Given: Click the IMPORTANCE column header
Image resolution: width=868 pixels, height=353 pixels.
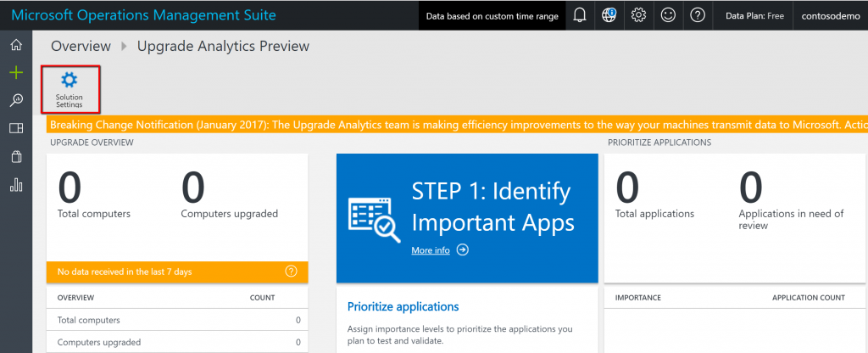Looking at the screenshot, I should point(637,298).
